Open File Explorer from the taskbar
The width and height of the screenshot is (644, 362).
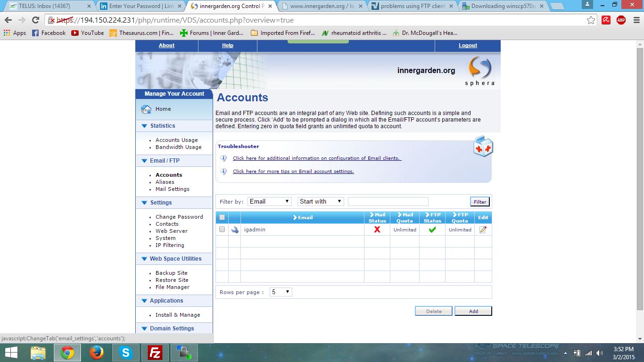coord(38,353)
